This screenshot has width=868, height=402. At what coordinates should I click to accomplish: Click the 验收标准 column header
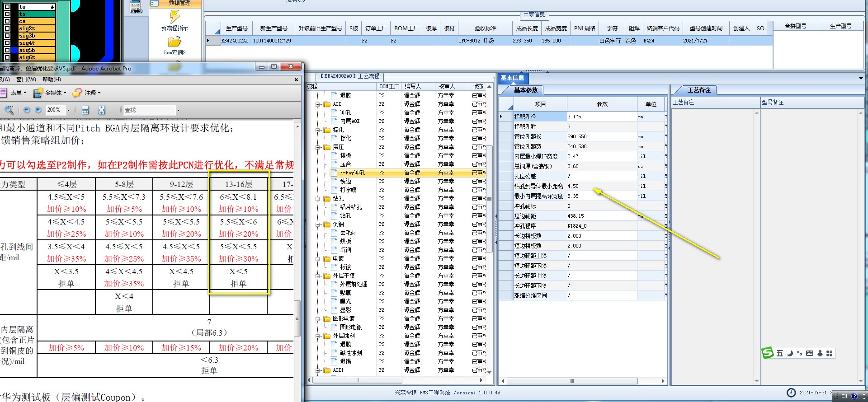(485, 28)
